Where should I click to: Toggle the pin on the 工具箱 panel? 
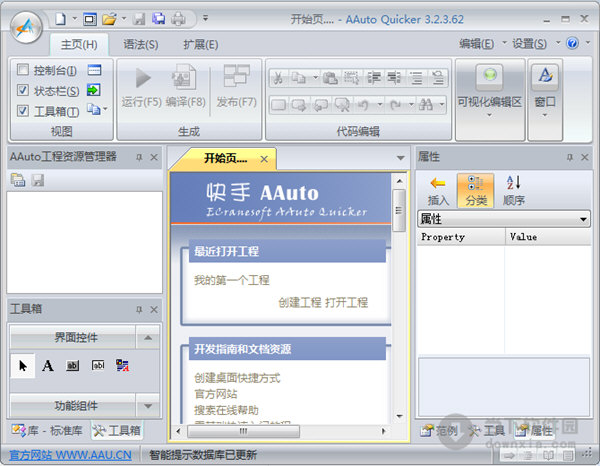(x=139, y=310)
